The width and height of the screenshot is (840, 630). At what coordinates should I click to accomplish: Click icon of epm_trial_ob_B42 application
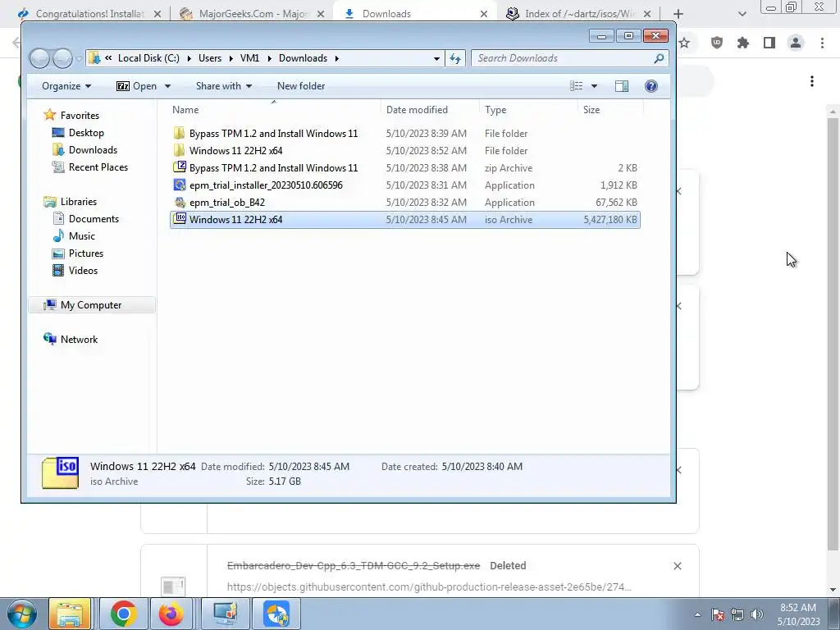click(180, 202)
